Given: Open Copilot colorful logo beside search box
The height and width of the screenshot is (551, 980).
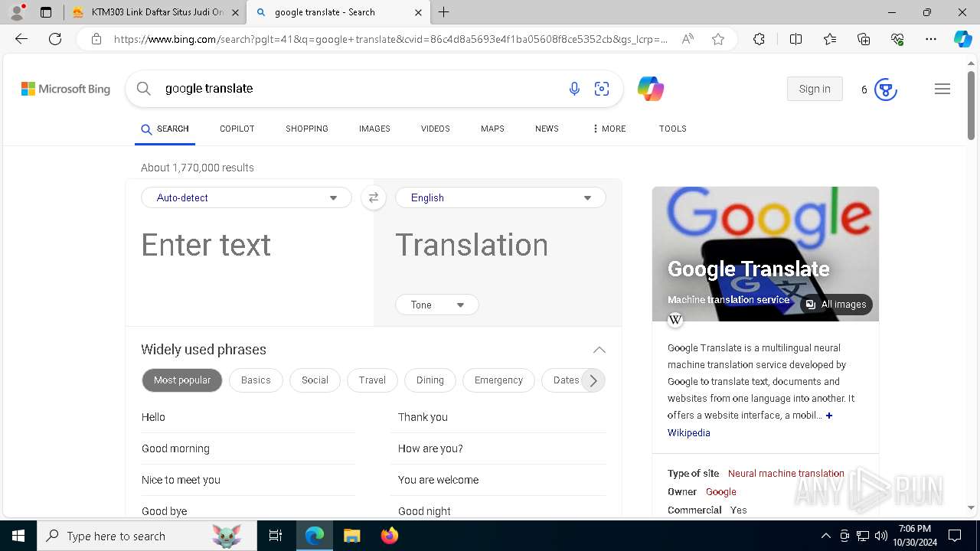Looking at the screenshot, I should pyautogui.click(x=651, y=89).
